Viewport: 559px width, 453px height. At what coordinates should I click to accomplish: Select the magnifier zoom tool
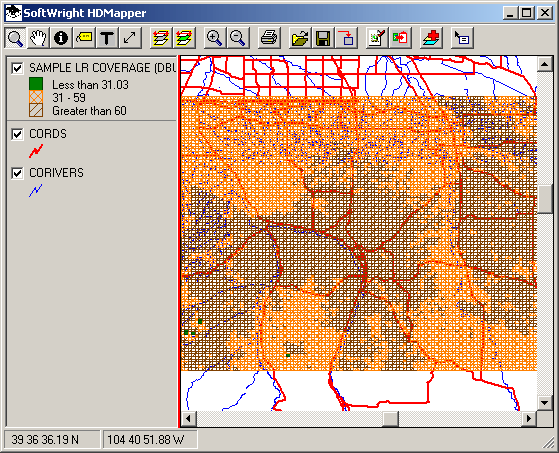[x=15, y=38]
